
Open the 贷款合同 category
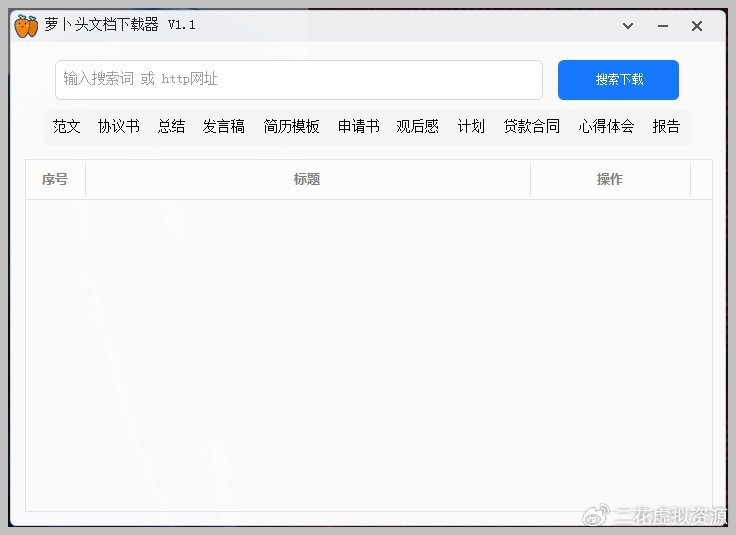pyautogui.click(x=532, y=126)
